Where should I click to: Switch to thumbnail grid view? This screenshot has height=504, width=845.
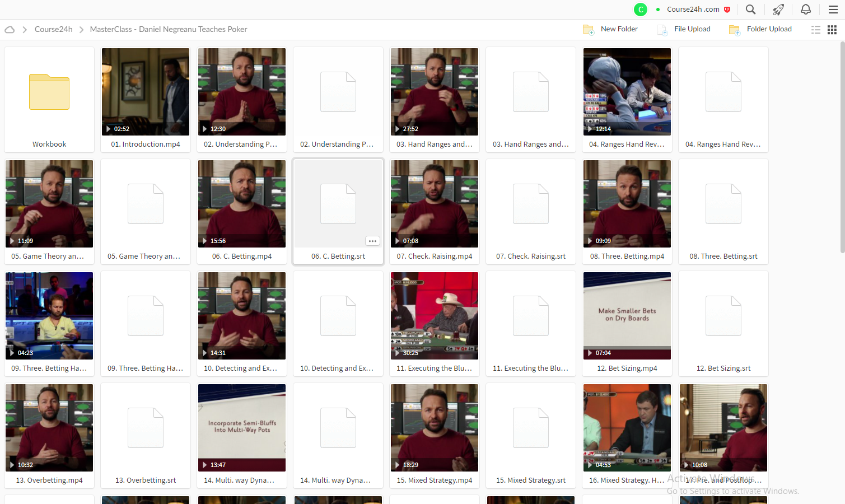832,30
